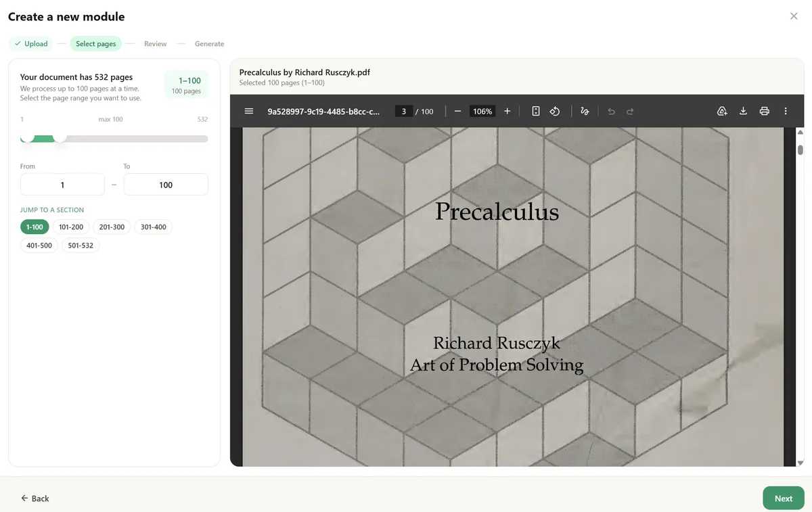812x512 pixels.
Task: Click the 1–100 page range badge
Action: tap(187, 85)
